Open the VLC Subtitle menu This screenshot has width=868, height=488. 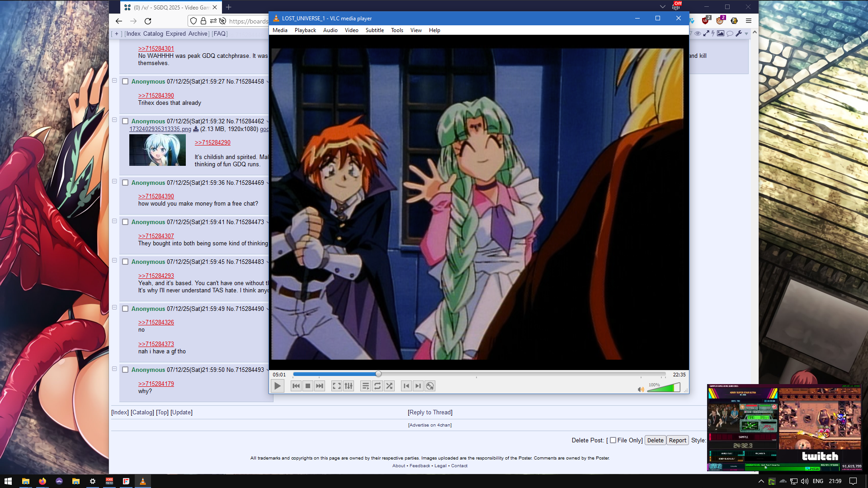click(x=374, y=30)
